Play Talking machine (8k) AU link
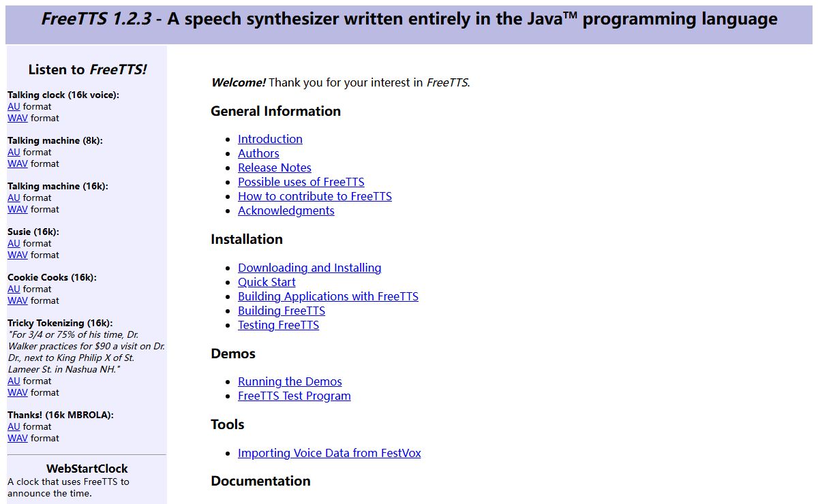Image resolution: width=818 pixels, height=504 pixels. click(14, 152)
